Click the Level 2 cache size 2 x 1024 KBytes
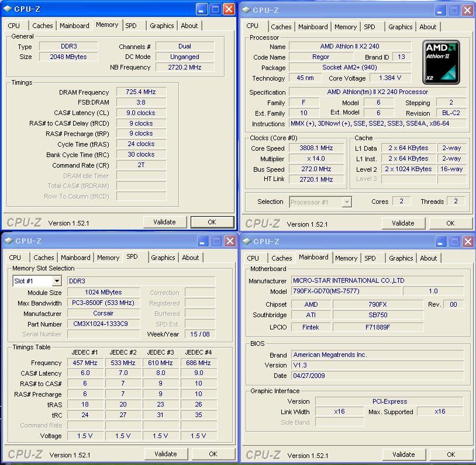This screenshot has height=465, width=476. tap(408, 169)
